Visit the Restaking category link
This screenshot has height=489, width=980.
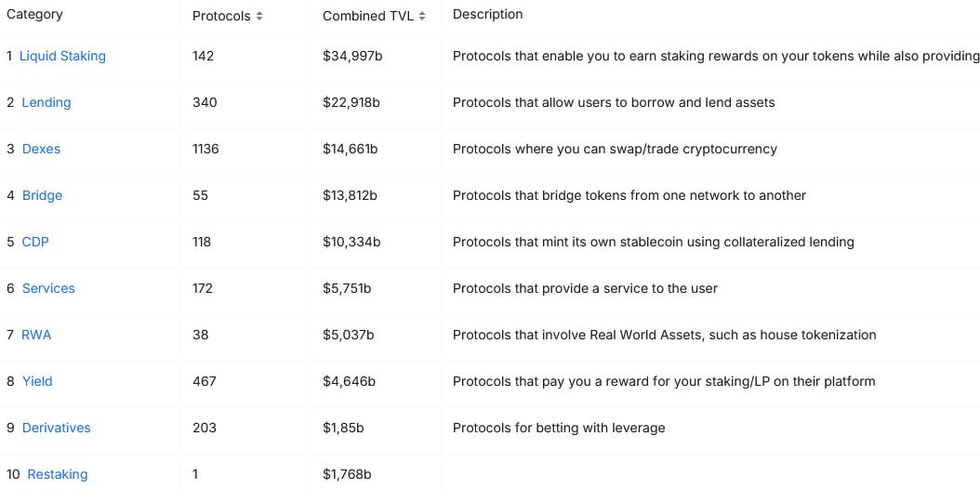pyautogui.click(x=58, y=474)
